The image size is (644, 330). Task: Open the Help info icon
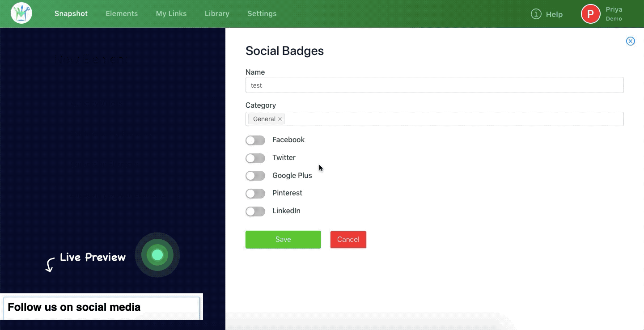(536, 14)
